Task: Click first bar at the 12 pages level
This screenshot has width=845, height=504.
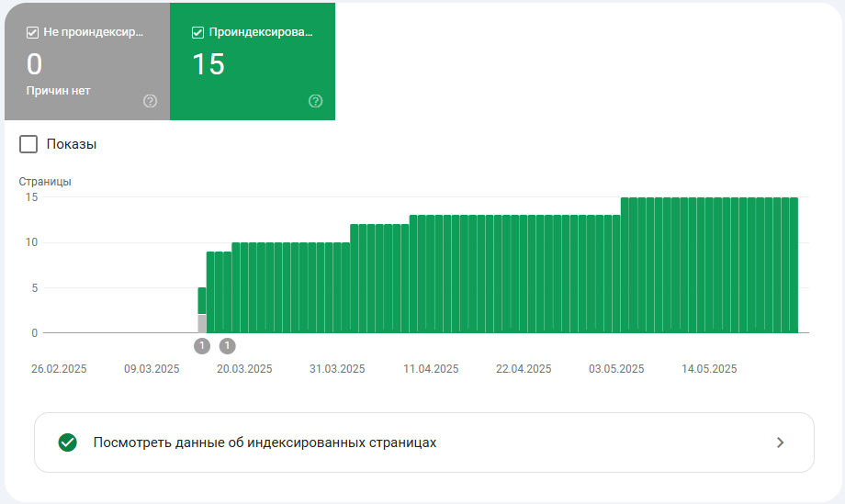Action: point(355,275)
